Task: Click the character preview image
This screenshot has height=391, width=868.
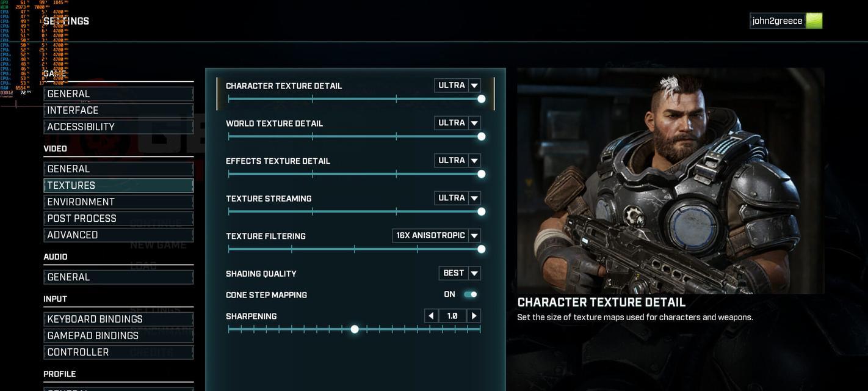Action: tap(670, 181)
